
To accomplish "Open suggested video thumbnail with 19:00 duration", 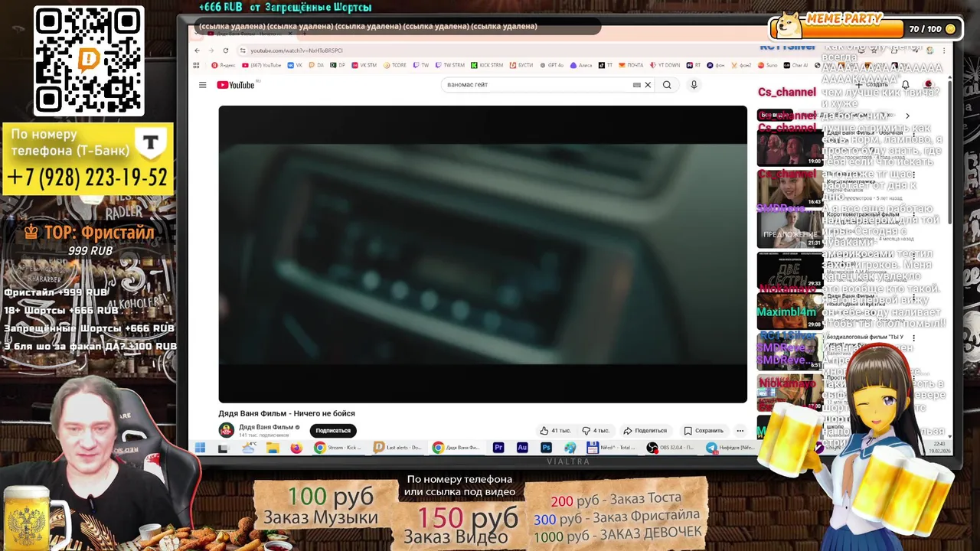I will 789,148.
